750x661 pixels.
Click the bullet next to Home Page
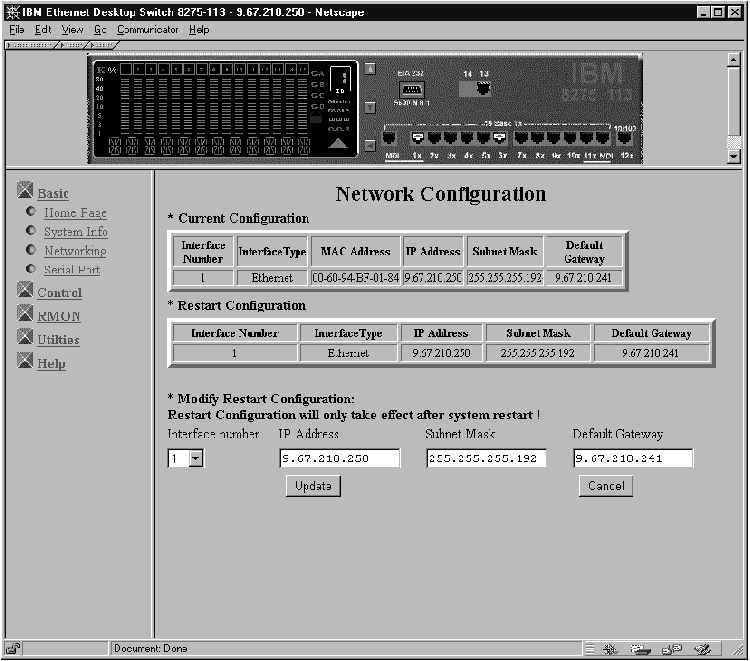(32, 212)
